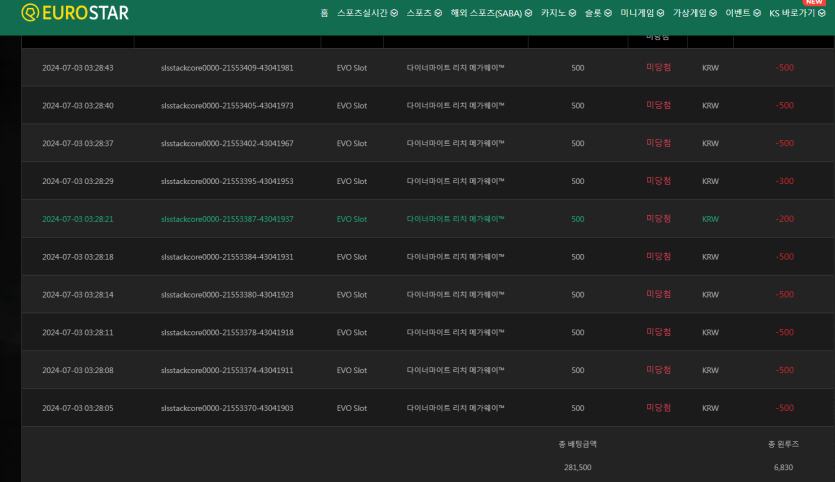Expand the 이벤트 dropdown arrow
The height and width of the screenshot is (482, 835).
point(757,13)
